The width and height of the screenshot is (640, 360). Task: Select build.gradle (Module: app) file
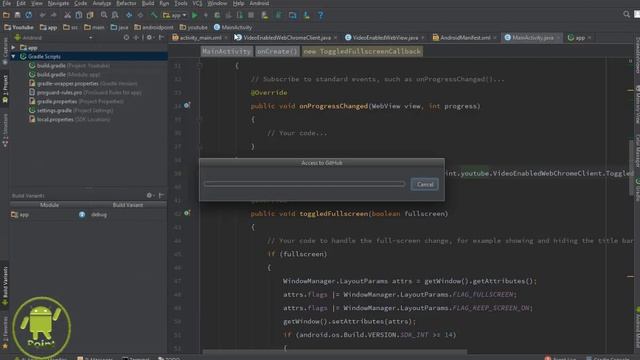coord(64,74)
